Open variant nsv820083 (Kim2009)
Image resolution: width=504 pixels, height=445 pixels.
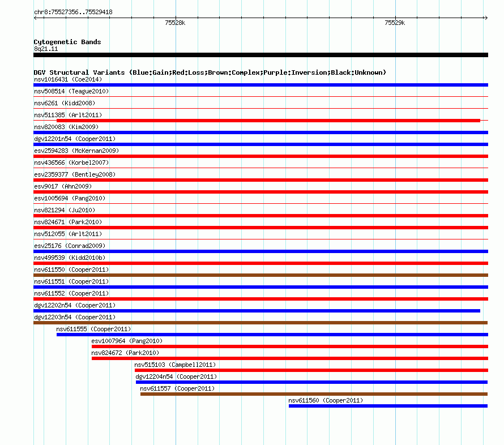[x=66, y=127]
